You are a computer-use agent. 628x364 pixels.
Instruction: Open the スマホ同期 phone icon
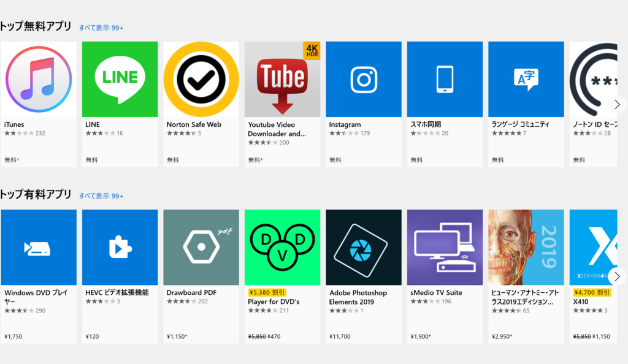(445, 79)
